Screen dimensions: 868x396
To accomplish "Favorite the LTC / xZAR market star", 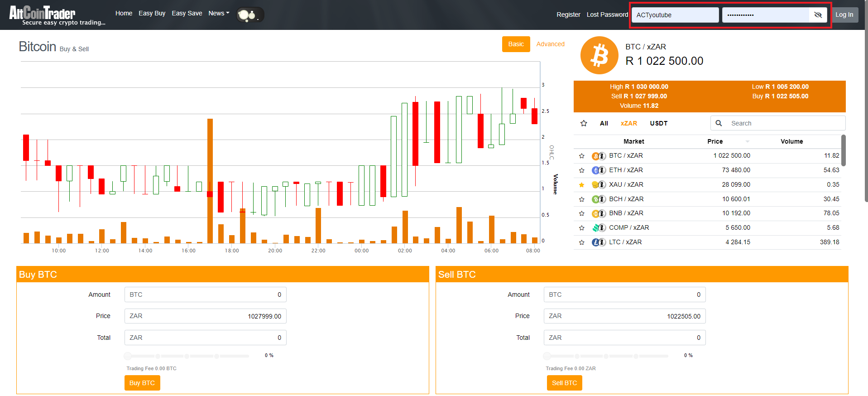I will pos(582,242).
